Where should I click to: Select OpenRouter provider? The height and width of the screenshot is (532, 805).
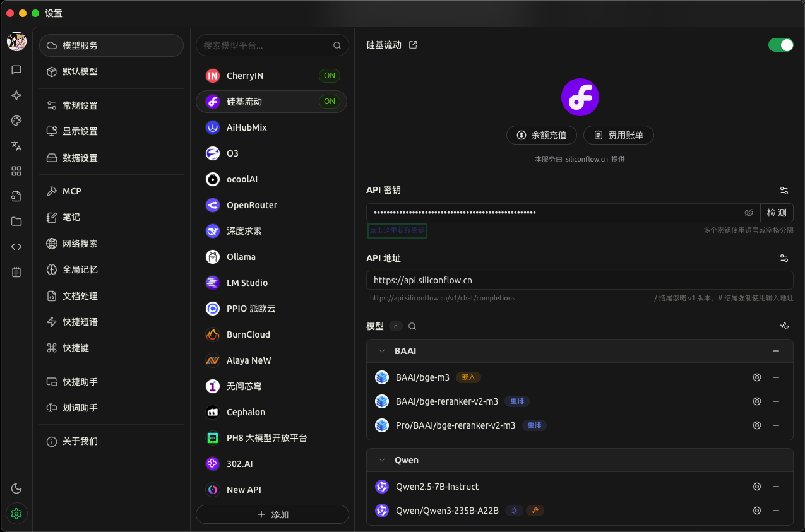pyautogui.click(x=271, y=205)
